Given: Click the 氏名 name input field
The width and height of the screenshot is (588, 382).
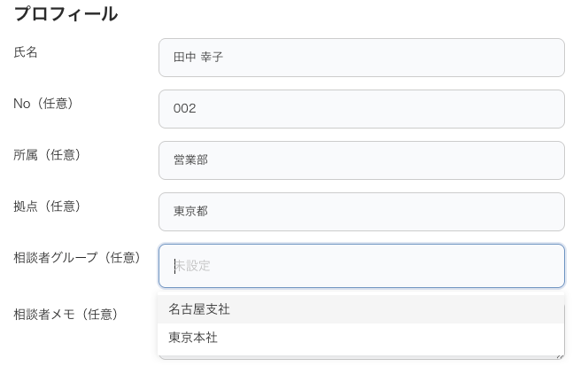Looking at the screenshot, I should [x=361, y=58].
